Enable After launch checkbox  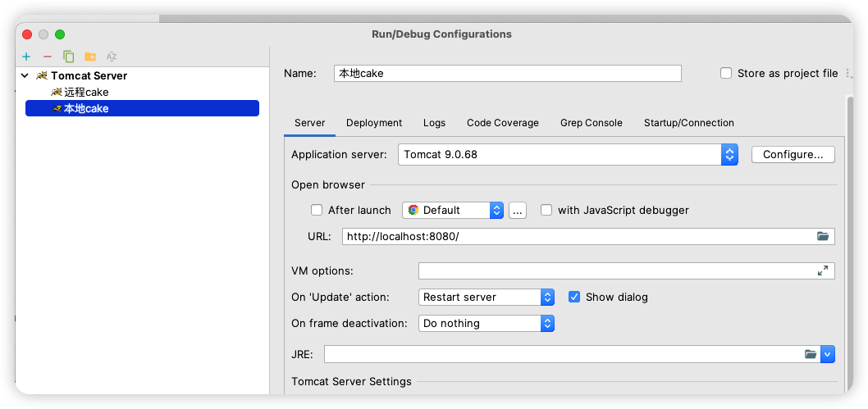tap(317, 210)
